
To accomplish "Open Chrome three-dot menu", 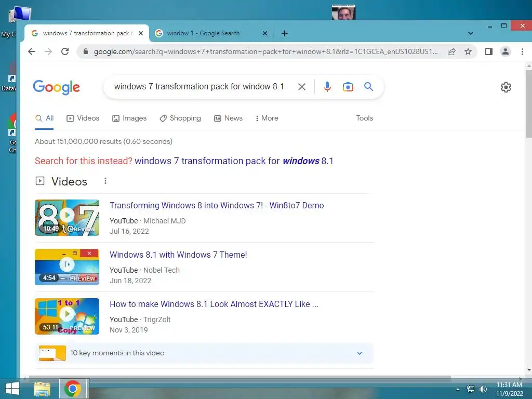I will point(522,51).
